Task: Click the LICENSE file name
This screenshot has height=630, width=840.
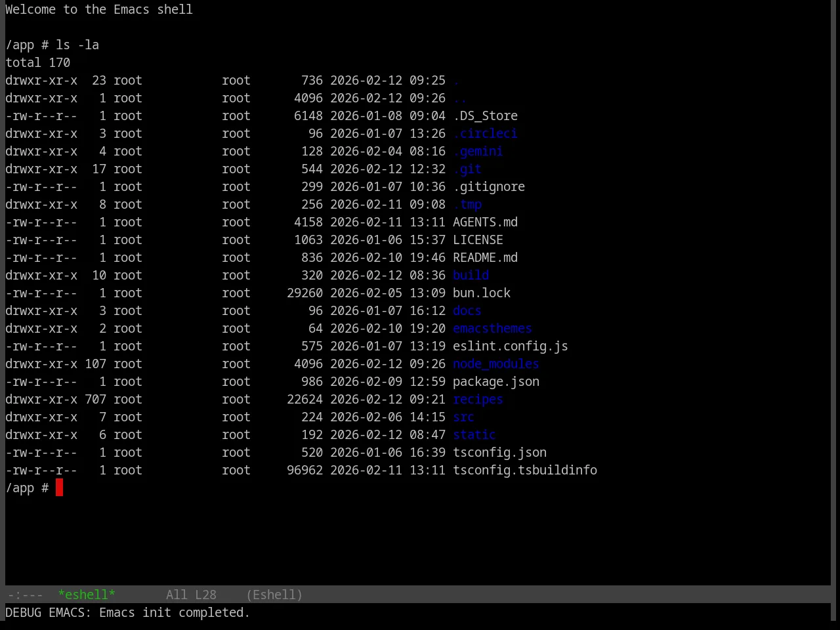Action: (x=478, y=240)
